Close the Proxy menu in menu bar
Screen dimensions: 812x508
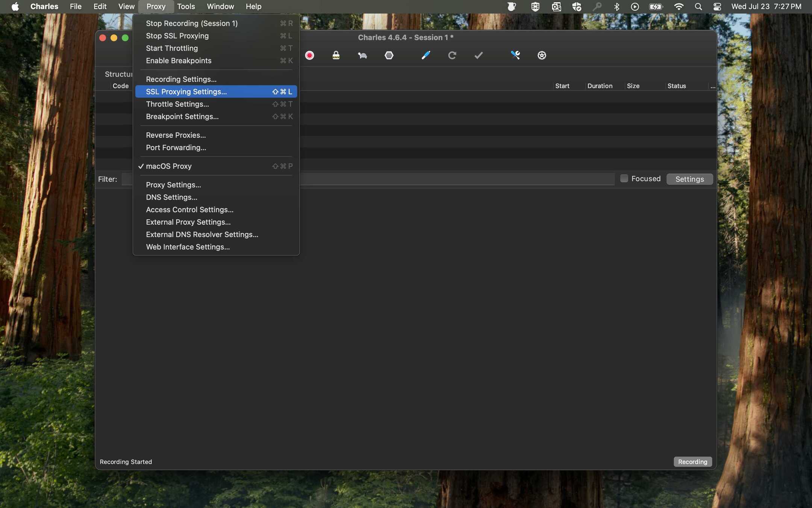(x=156, y=6)
